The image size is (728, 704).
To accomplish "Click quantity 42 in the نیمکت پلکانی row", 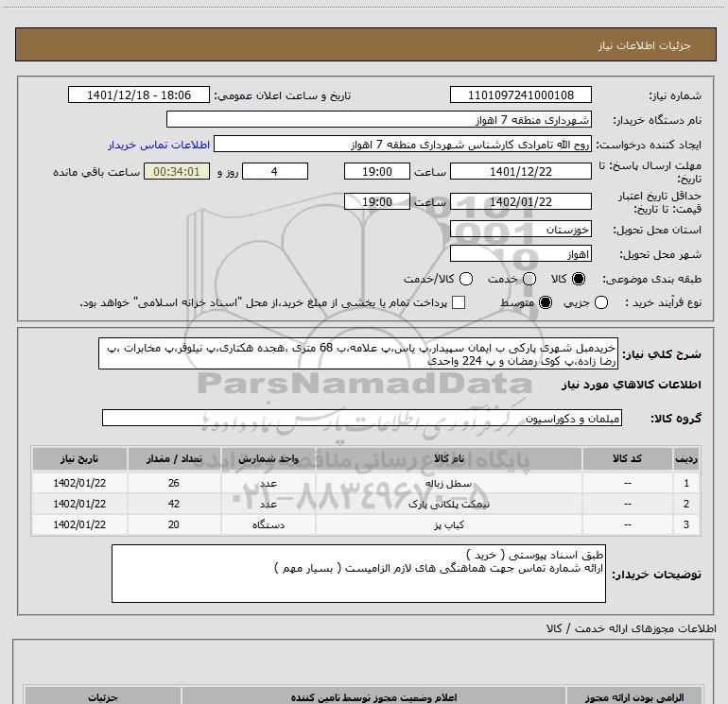I will pyautogui.click(x=174, y=504).
